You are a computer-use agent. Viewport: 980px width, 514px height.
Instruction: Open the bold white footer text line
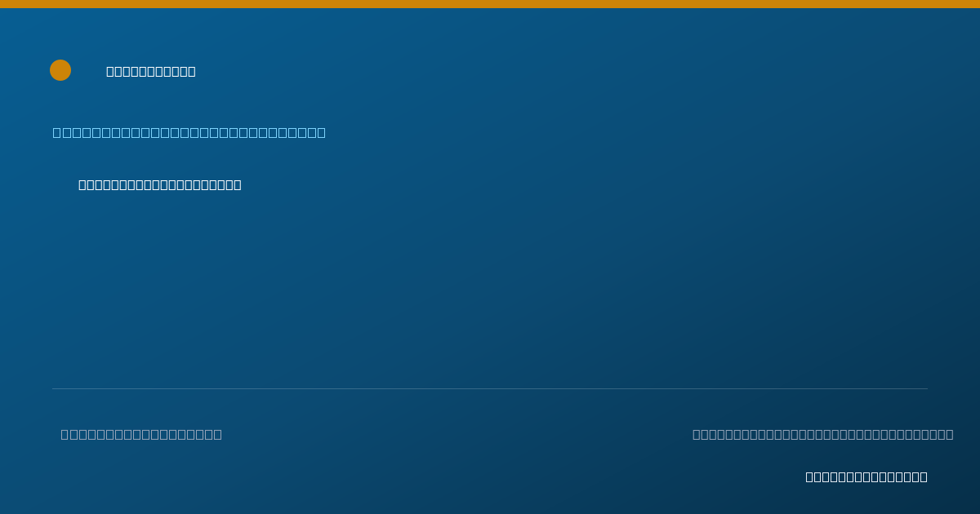coord(866,476)
